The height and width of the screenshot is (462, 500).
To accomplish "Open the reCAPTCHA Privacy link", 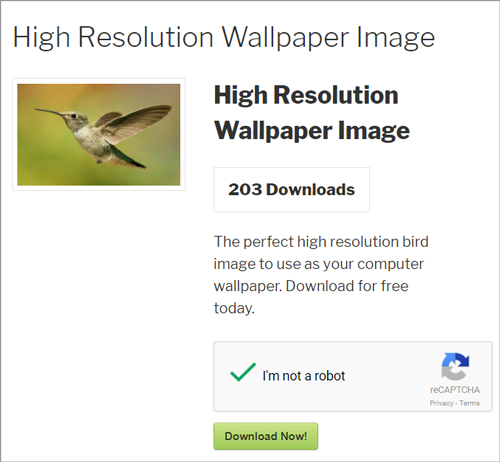I will pos(441,403).
